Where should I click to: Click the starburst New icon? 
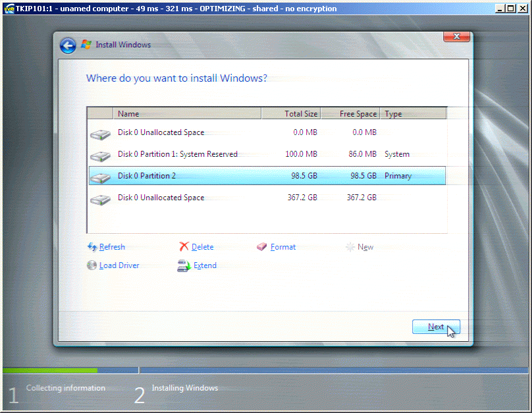(350, 247)
